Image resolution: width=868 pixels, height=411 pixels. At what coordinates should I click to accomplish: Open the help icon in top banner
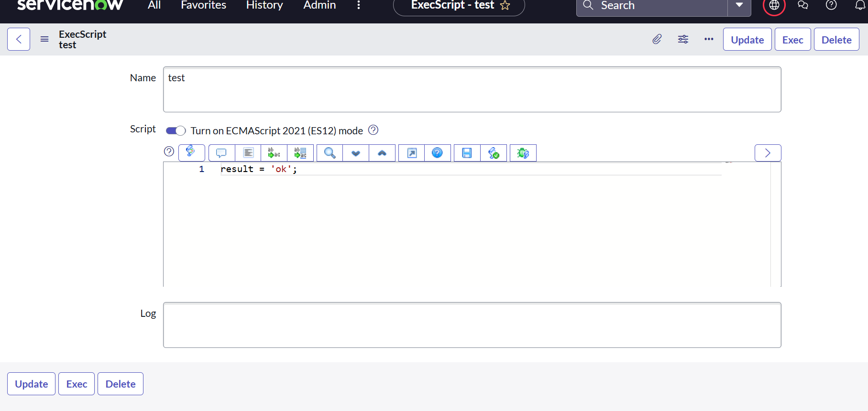point(832,5)
